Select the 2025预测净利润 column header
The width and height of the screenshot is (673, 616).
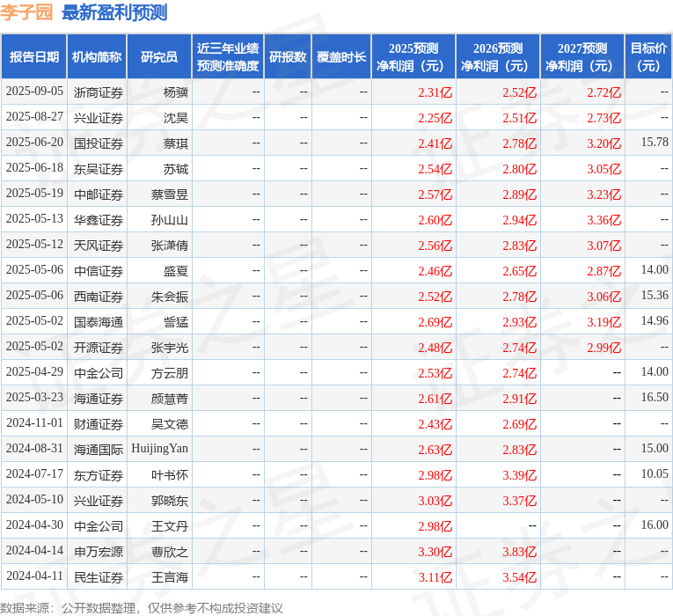click(413, 56)
